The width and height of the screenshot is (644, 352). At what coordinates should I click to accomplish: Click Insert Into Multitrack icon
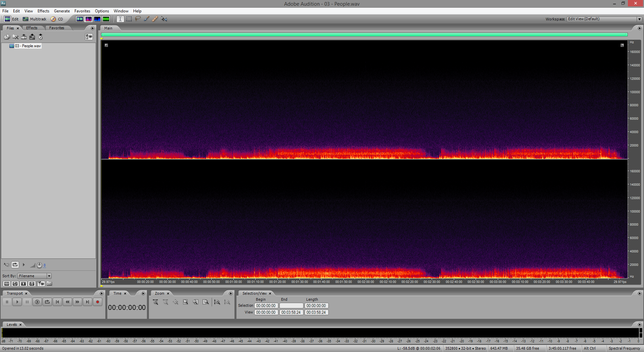click(32, 37)
